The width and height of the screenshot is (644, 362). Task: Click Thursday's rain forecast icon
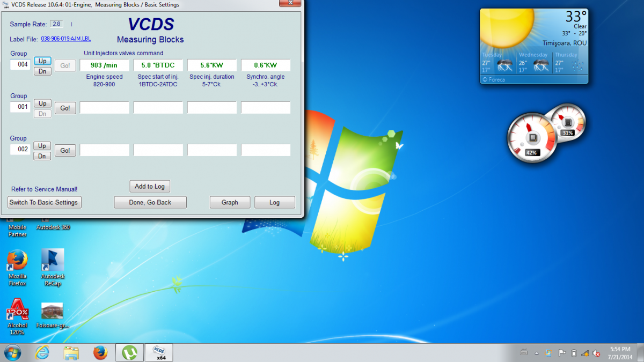point(577,65)
